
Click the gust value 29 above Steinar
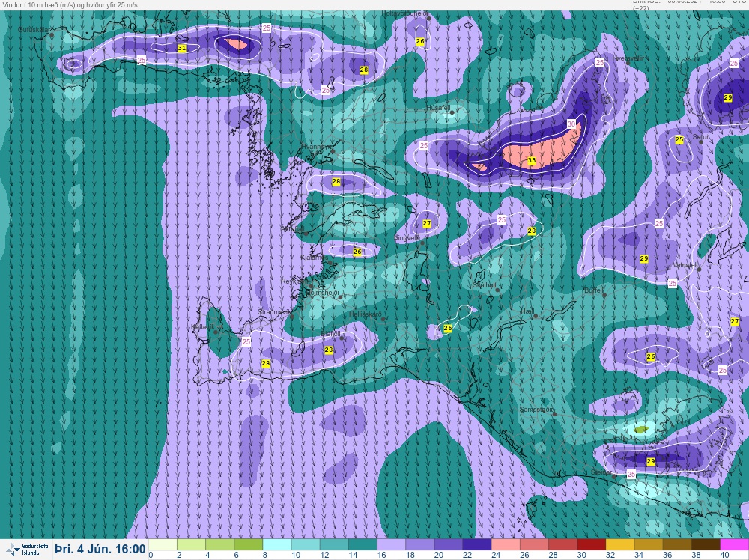(x=651, y=461)
